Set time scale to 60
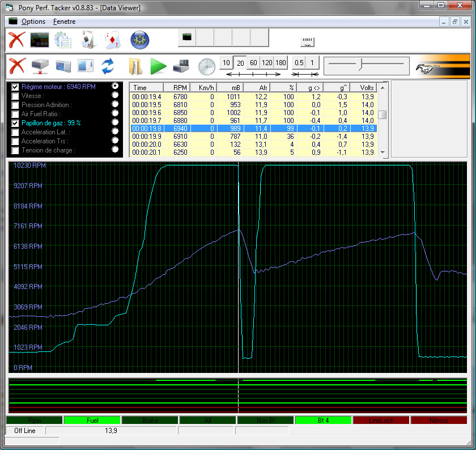 [x=253, y=63]
